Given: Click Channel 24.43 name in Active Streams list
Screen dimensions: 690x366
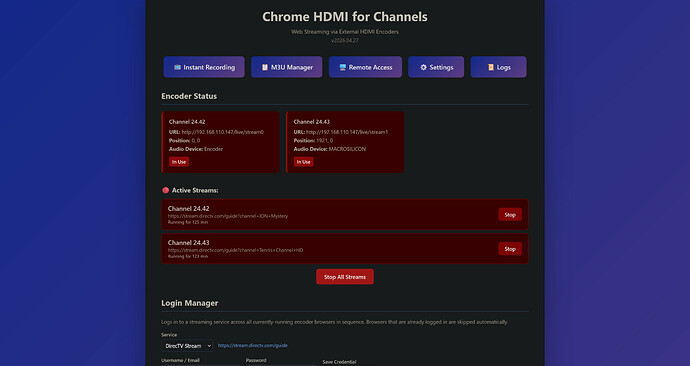Looking at the screenshot, I should click(188, 242).
